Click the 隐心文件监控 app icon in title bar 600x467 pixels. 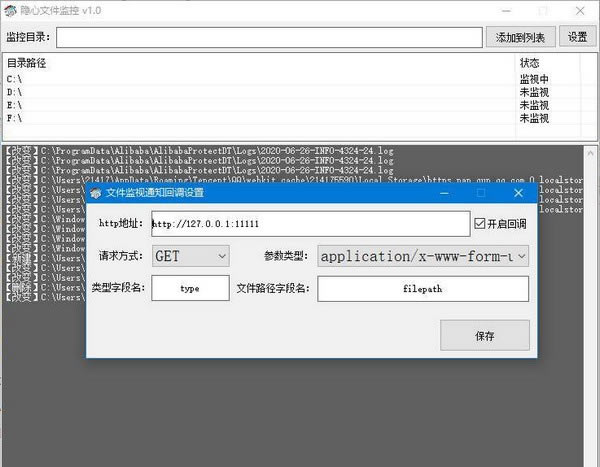(x=10, y=10)
